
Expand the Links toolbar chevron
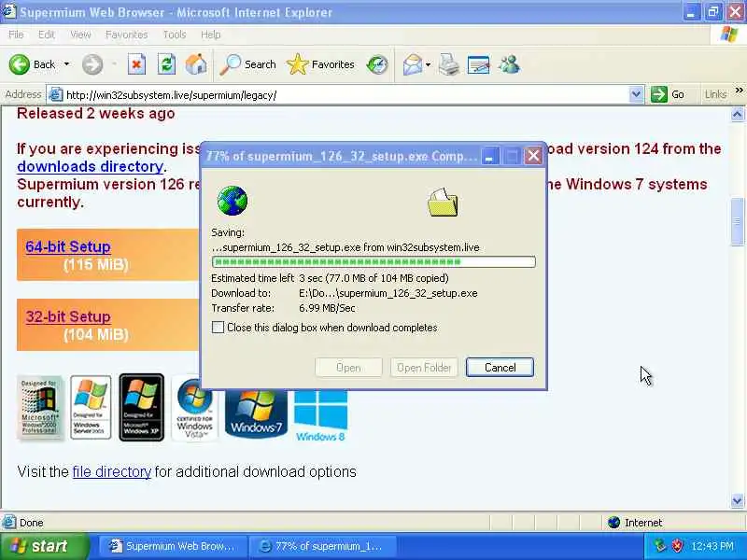coord(739,91)
